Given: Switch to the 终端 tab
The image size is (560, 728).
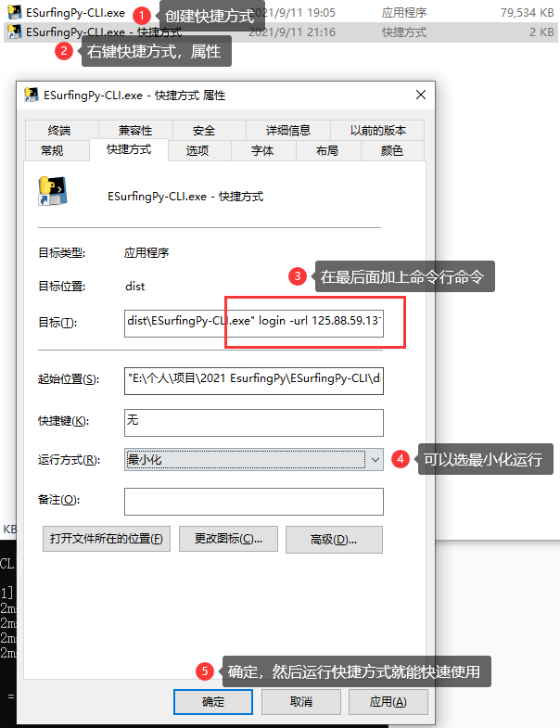Looking at the screenshot, I should tap(59, 131).
